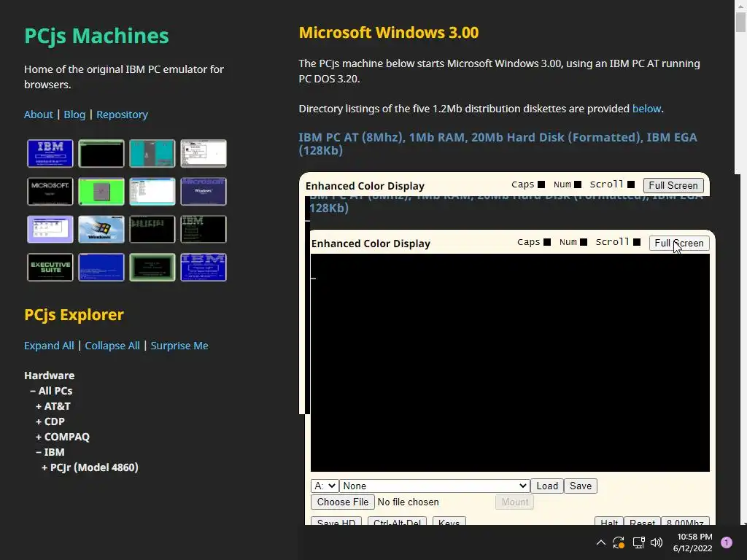The image size is (747, 560).
Task: Click the Surprise Me link
Action: 179,346
